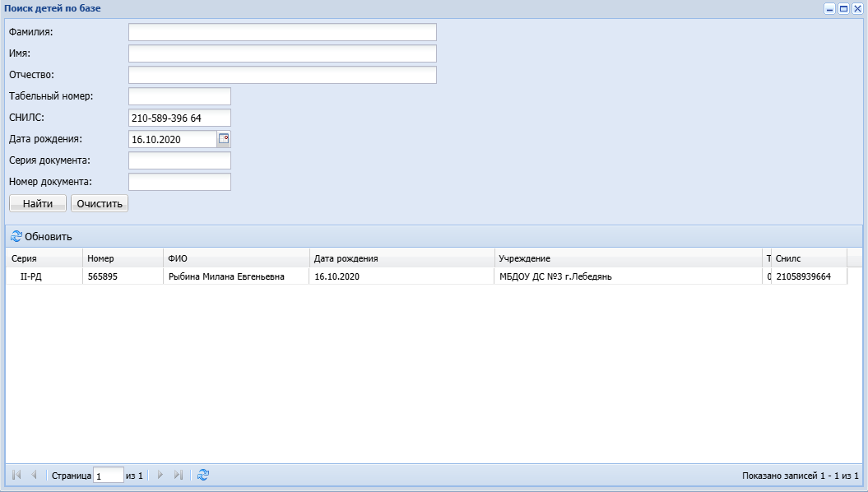This screenshot has width=868, height=492.
Task: Sort by the Номер column header
Action: tap(123, 258)
